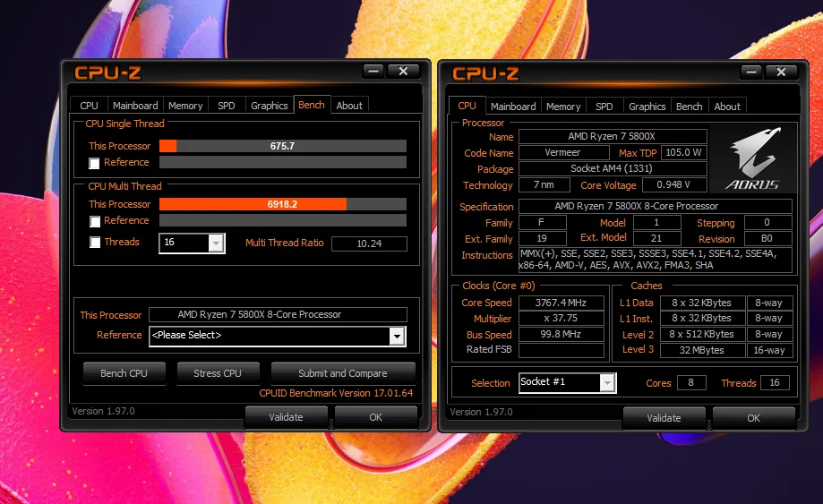823x504 pixels.
Task: Open Memory tab in Bench window
Action: coord(185,106)
